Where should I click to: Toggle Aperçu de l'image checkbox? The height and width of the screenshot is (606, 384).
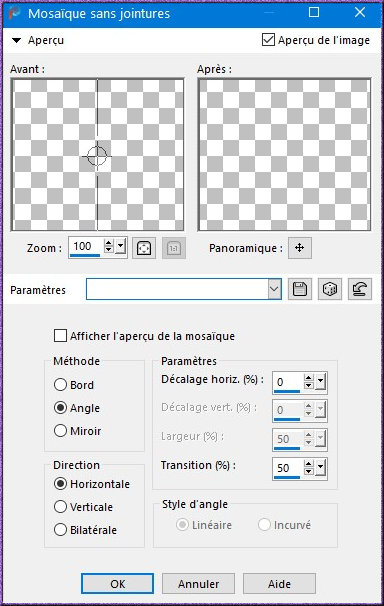click(268, 40)
